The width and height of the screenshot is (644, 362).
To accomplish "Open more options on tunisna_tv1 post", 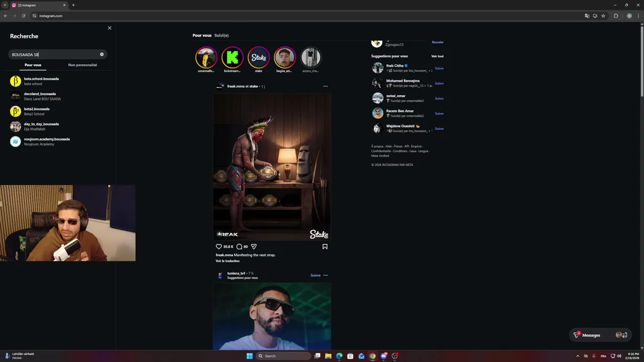I will (326, 276).
